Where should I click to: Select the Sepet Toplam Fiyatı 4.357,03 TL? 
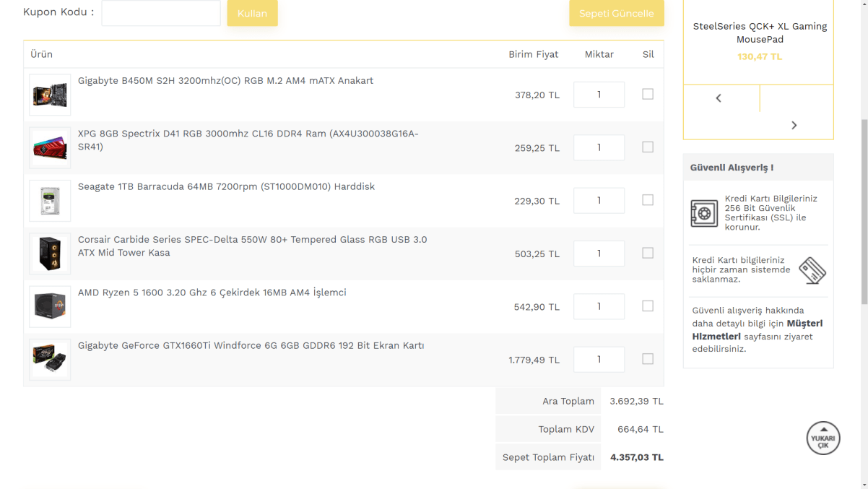click(637, 457)
